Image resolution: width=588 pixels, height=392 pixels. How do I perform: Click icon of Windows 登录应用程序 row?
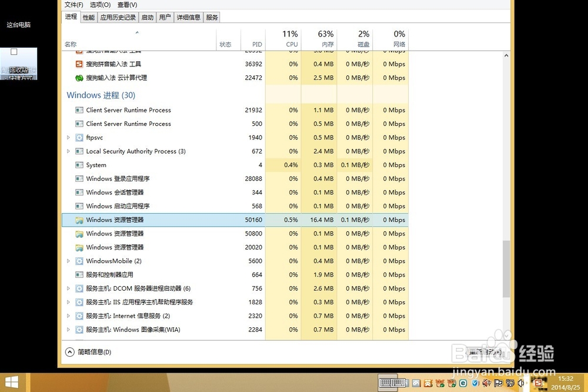click(79, 179)
